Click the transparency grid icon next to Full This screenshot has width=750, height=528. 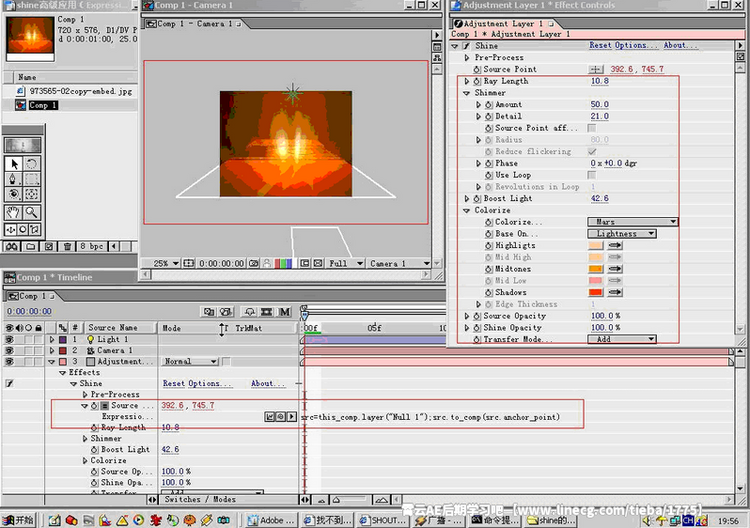318,264
